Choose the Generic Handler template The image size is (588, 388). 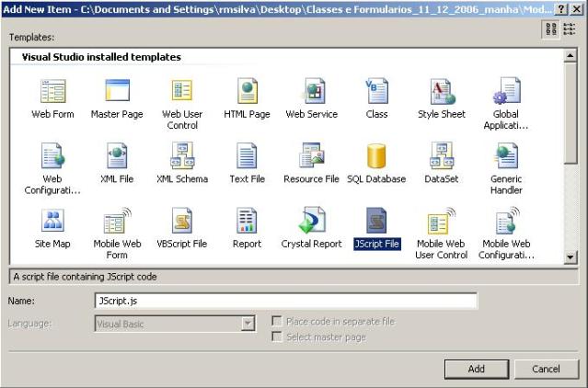point(506,157)
